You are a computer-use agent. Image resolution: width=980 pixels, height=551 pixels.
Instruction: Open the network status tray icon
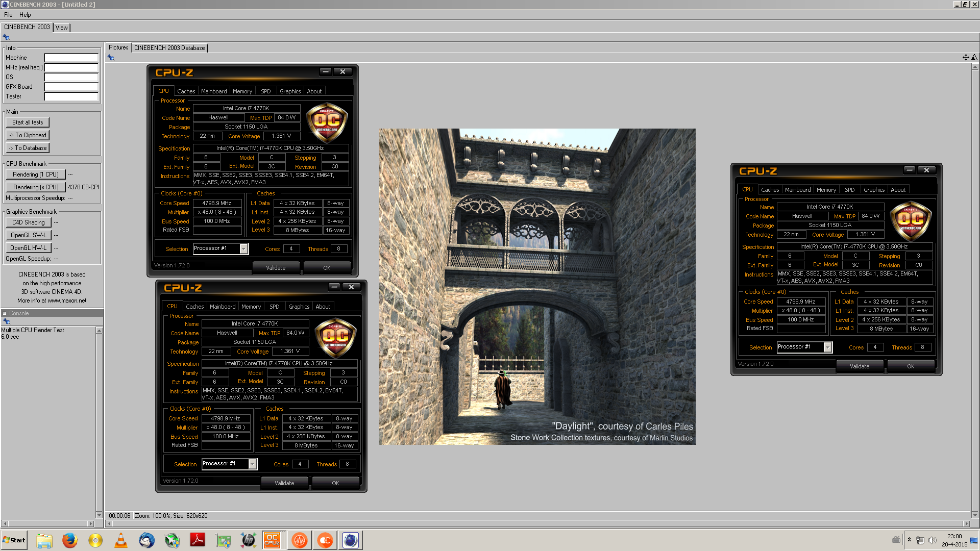[x=920, y=540]
